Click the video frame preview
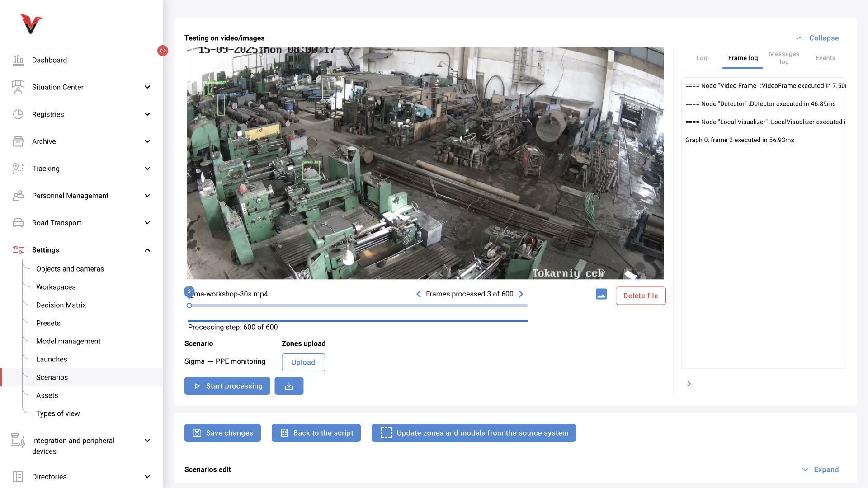 pyautogui.click(x=425, y=163)
